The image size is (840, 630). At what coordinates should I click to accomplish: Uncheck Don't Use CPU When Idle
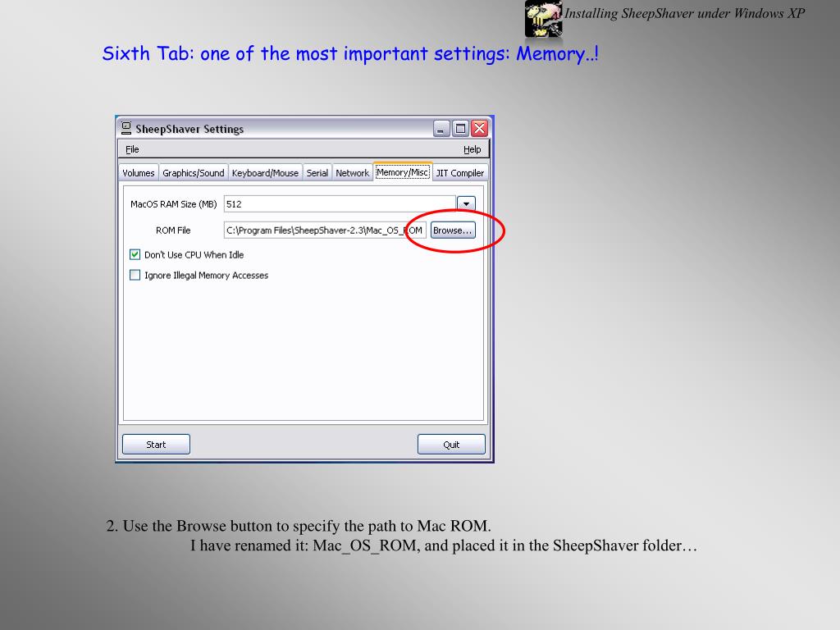click(135, 254)
